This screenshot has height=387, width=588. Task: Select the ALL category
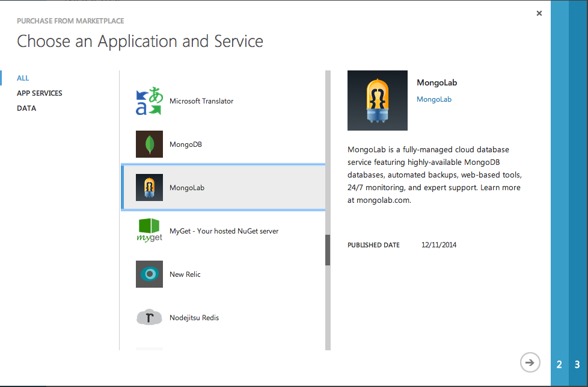[x=23, y=78]
